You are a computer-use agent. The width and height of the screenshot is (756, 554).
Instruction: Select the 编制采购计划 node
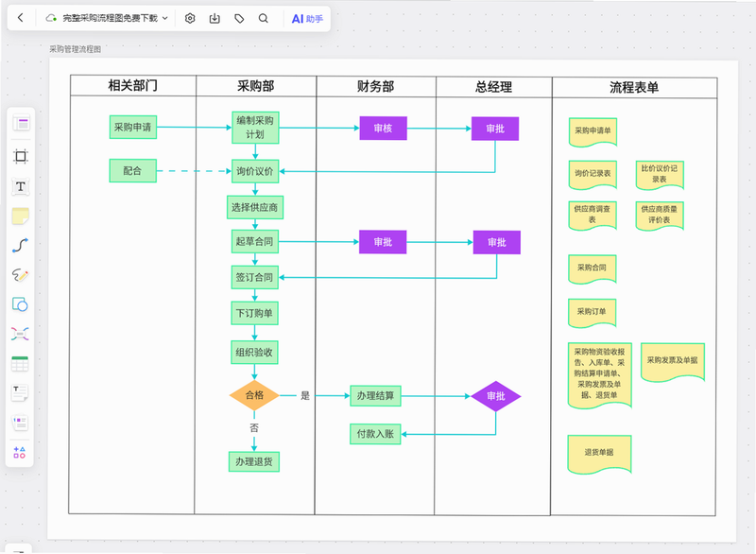pos(255,128)
